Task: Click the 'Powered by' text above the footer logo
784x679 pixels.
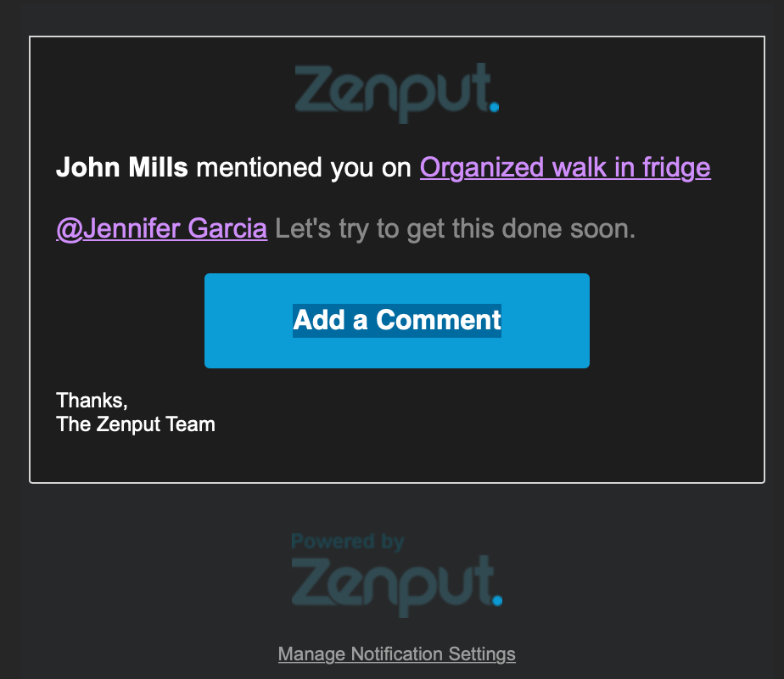Action: click(x=348, y=541)
